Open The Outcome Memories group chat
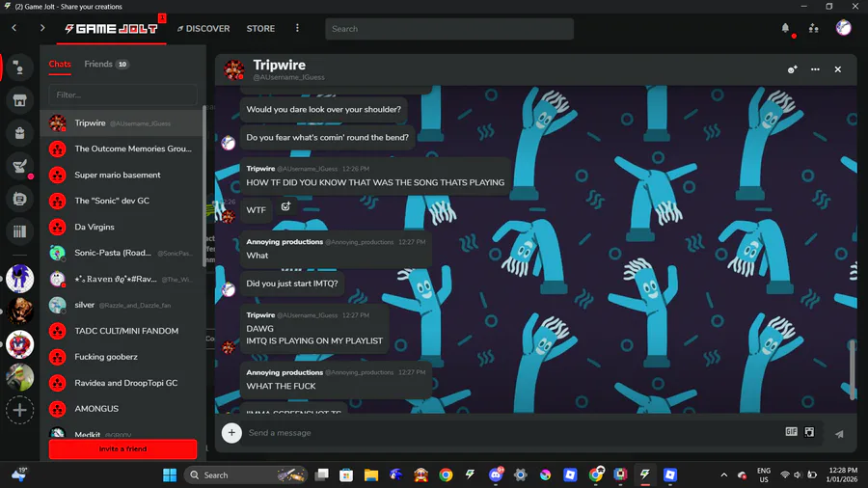The width and height of the screenshot is (868, 488). (122, 149)
